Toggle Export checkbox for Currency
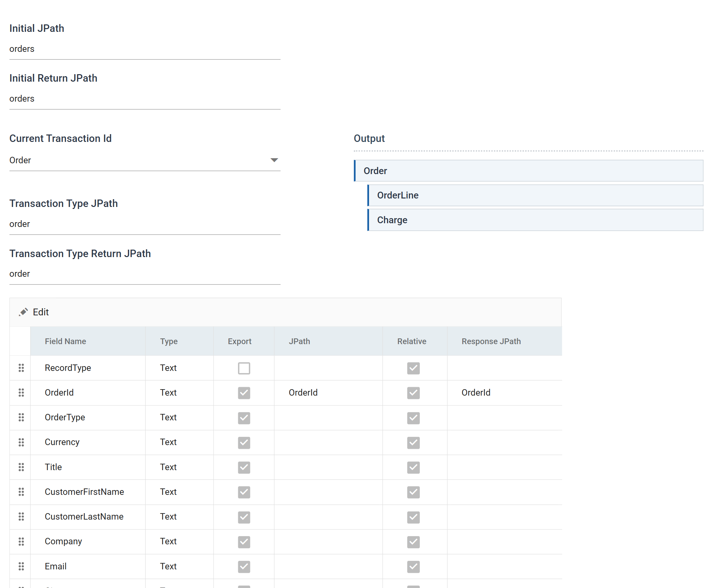713x588 pixels. 244,442
